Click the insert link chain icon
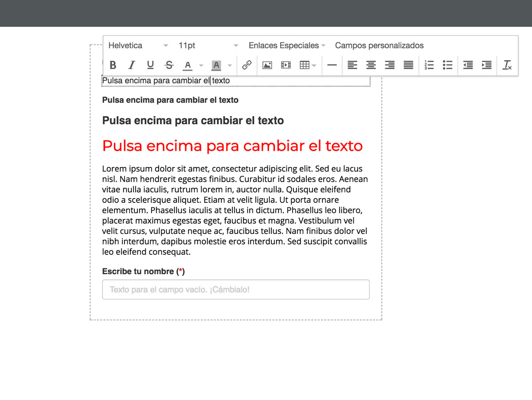This screenshot has height=400, width=532. pos(247,65)
